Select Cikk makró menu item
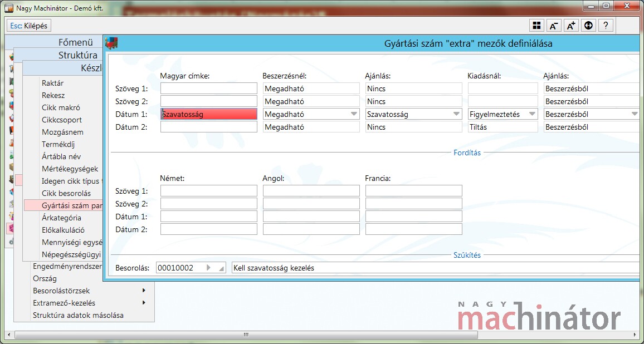Image resolution: width=644 pixels, height=344 pixels. 61,107
